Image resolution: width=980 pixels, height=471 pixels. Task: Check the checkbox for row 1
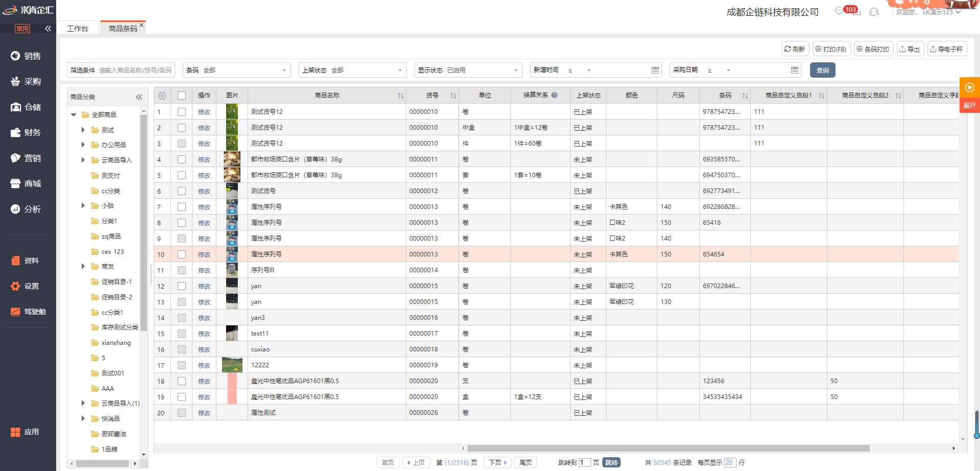182,112
